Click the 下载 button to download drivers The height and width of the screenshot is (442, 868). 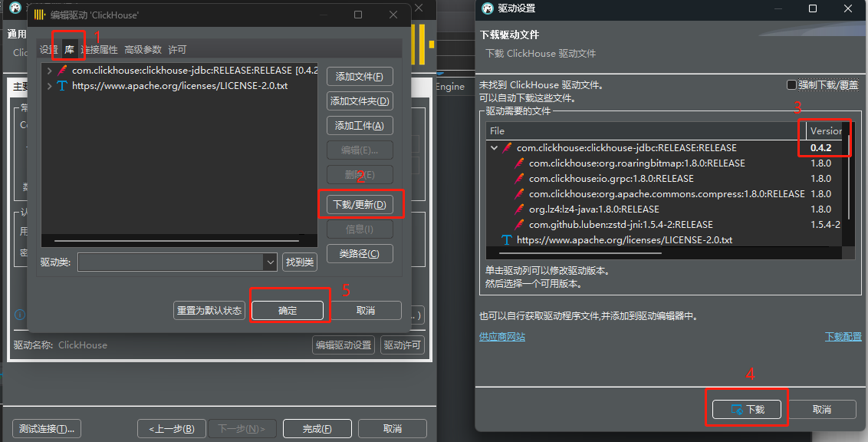[747, 409]
